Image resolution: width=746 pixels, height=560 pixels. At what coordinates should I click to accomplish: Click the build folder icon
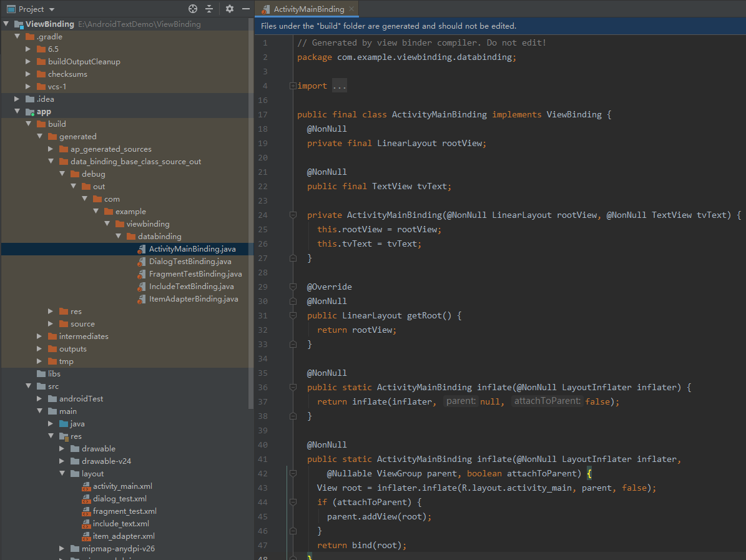[41, 124]
